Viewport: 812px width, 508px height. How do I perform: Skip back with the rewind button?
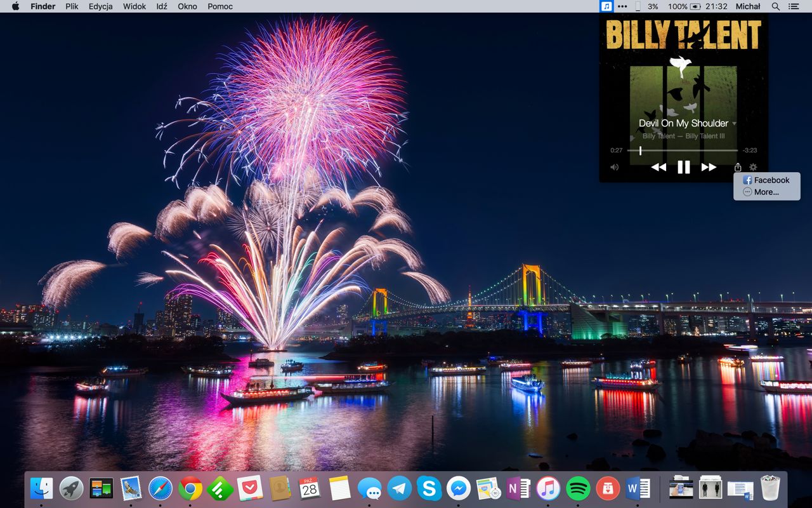658,167
